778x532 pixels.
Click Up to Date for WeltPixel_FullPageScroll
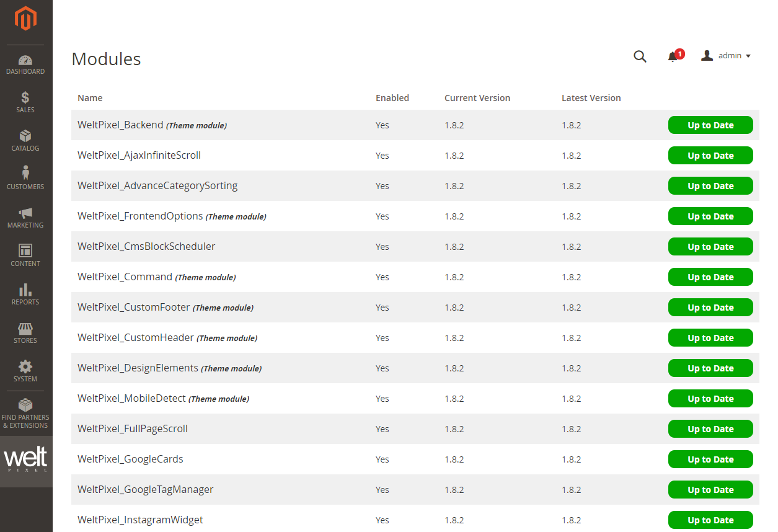click(710, 429)
